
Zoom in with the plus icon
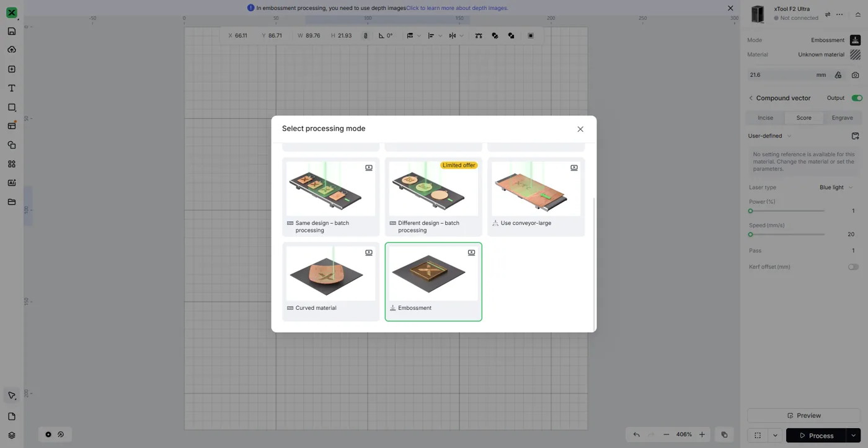702,435
